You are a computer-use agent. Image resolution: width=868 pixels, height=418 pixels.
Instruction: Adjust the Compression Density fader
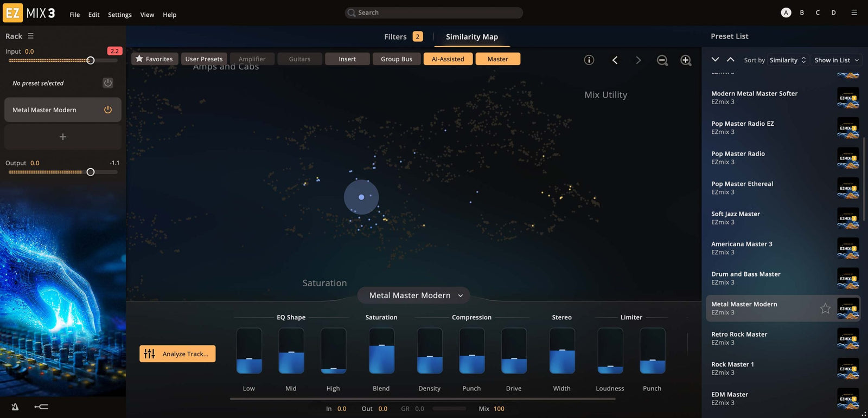(x=430, y=351)
